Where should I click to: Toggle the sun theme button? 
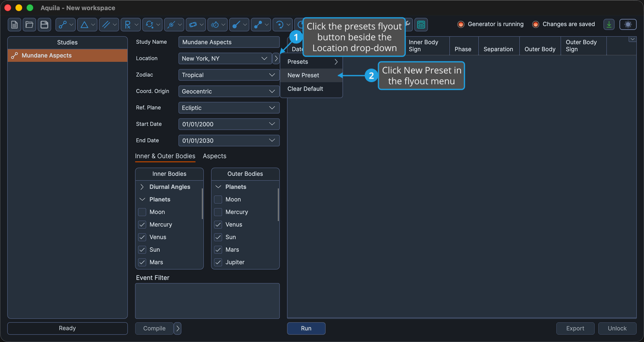pos(628,25)
